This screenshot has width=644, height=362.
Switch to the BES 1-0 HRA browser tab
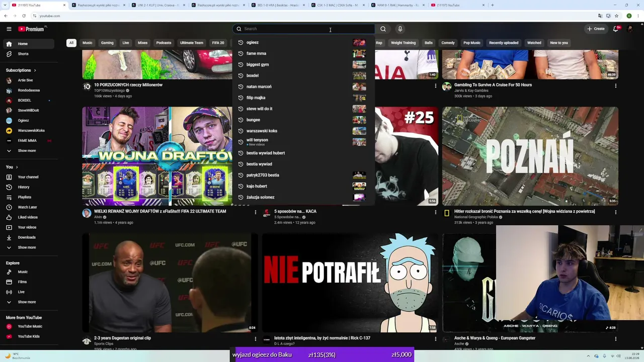pyautogui.click(x=278, y=5)
